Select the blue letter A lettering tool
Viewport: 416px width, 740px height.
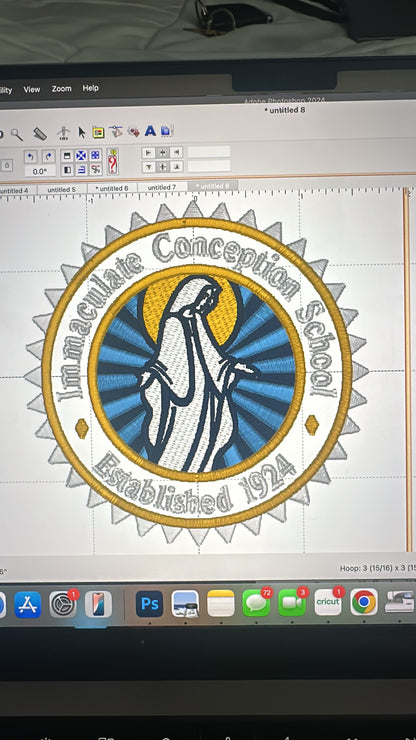tap(150, 131)
